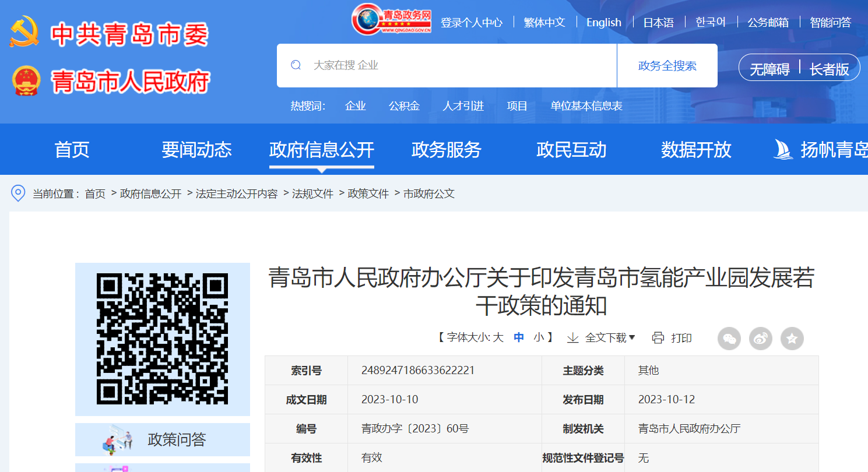Image resolution: width=868 pixels, height=472 pixels.
Task: Go to 法规文件 in breadcrumb
Action: click(x=312, y=193)
